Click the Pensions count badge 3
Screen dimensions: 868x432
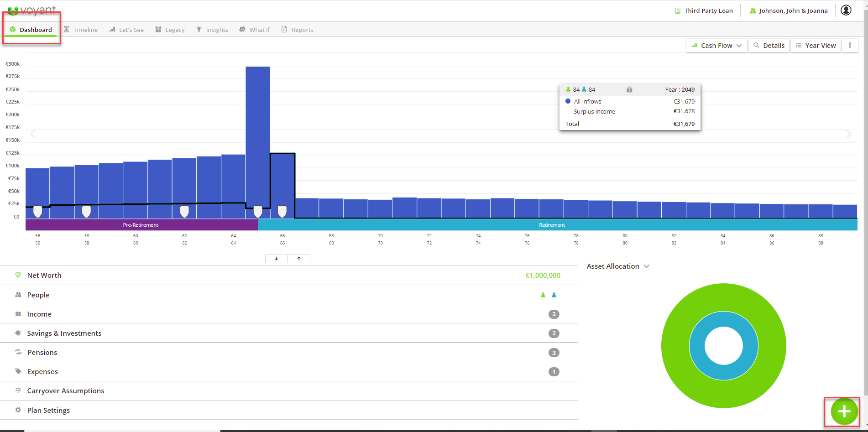point(554,352)
